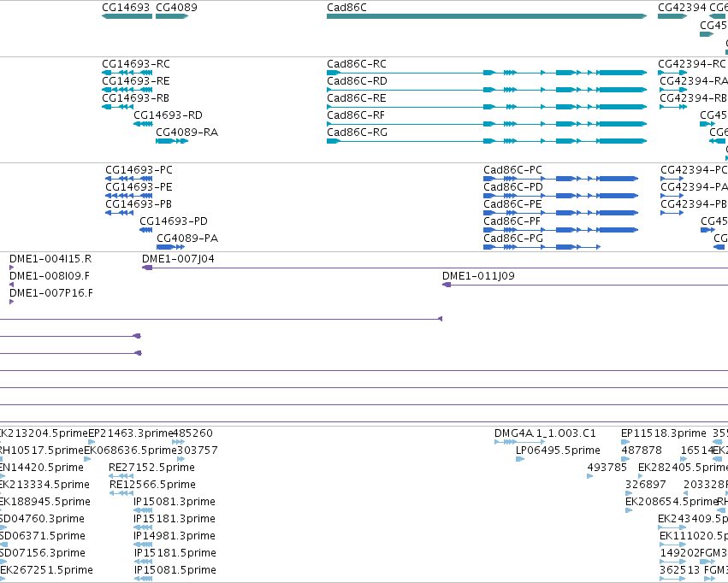Select transcript label Cad86C-RF
The image size is (728, 583).
356,115
